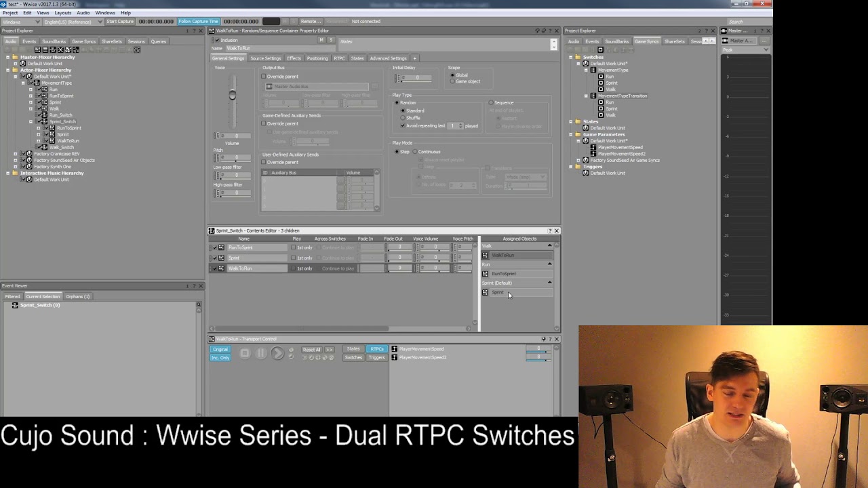Click the Sprint icon under Sprint (Default) in Assigned Objects
Screen dimensions: 868x488
(485, 292)
